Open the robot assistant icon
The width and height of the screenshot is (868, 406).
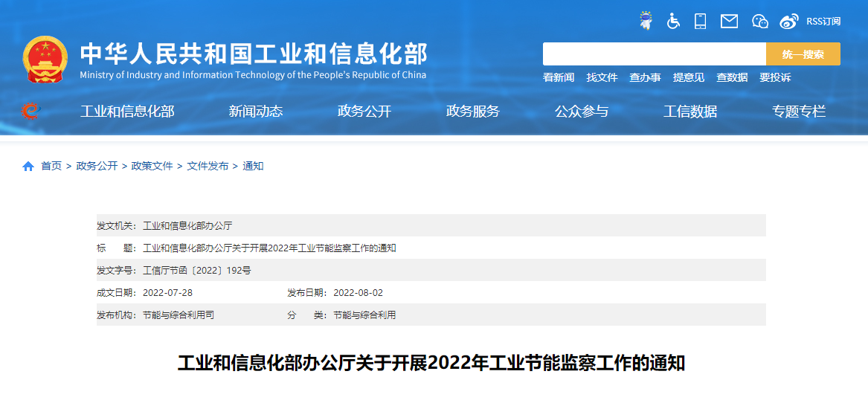pyautogui.click(x=646, y=21)
